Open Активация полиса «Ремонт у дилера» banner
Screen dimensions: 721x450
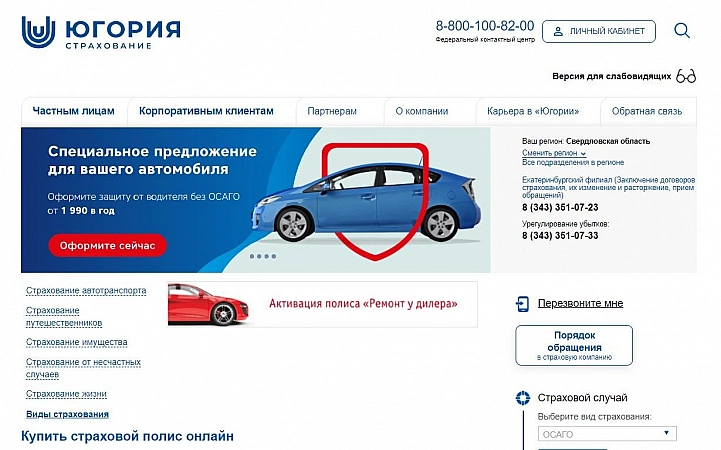322,304
